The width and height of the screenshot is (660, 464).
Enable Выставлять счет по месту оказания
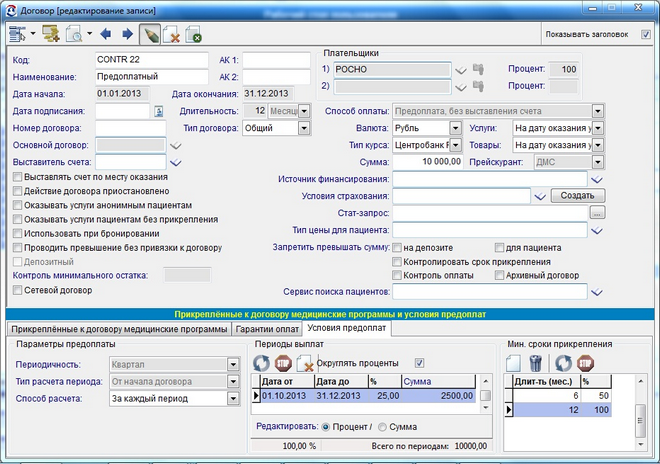click(17, 177)
